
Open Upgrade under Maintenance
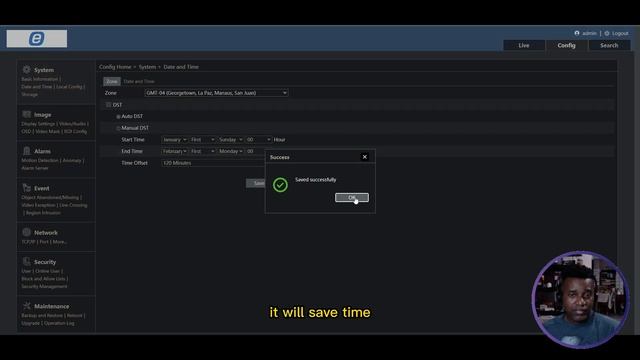point(31,323)
